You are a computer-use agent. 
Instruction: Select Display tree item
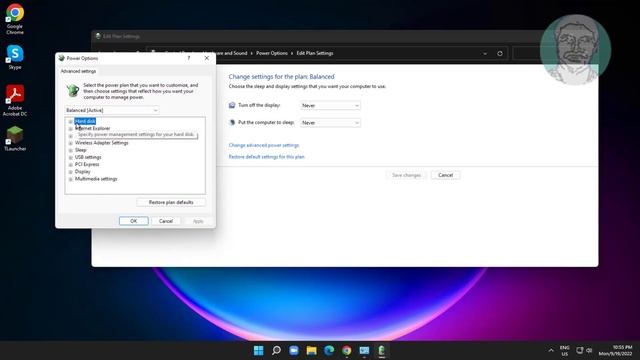82,171
